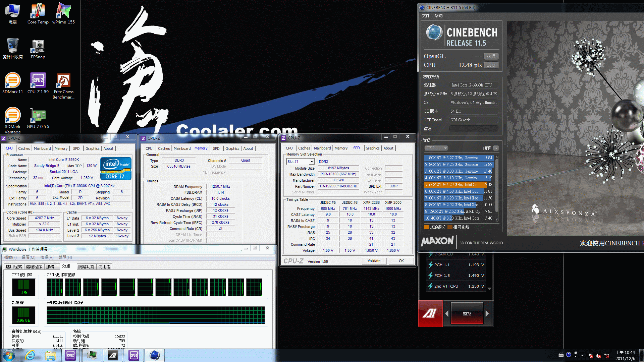Open Action Center flag tray icon

590,356
